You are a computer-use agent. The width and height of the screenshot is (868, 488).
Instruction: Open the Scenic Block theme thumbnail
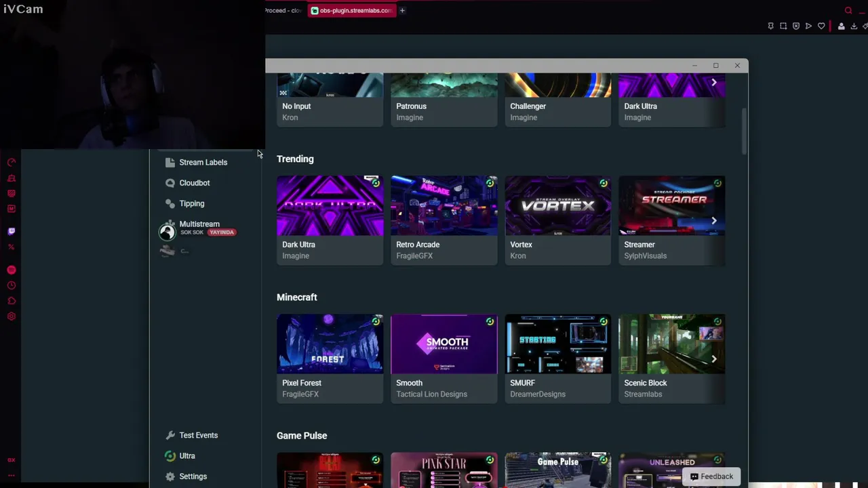pyautogui.click(x=672, y=344)
